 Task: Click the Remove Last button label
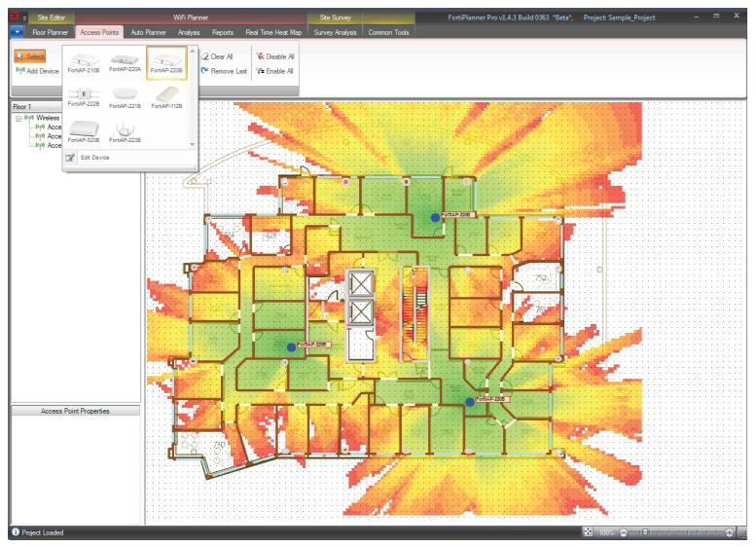229,71
